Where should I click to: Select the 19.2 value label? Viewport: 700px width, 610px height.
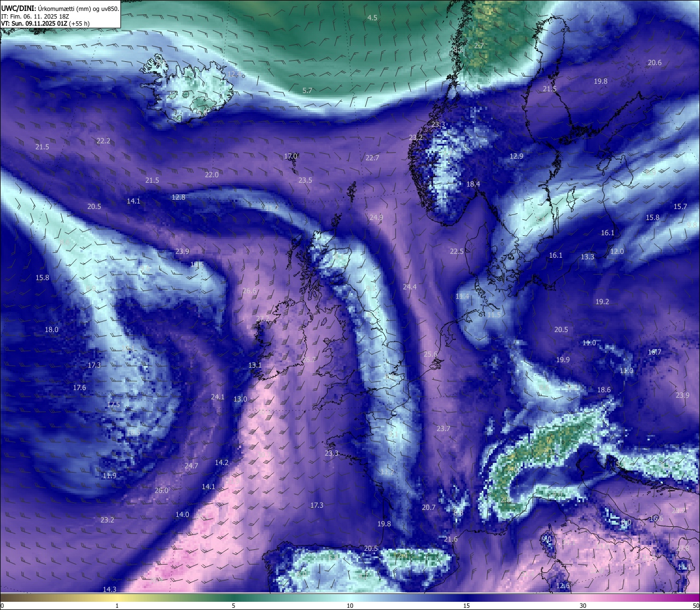pyautogui.click(x=602, y=302)
